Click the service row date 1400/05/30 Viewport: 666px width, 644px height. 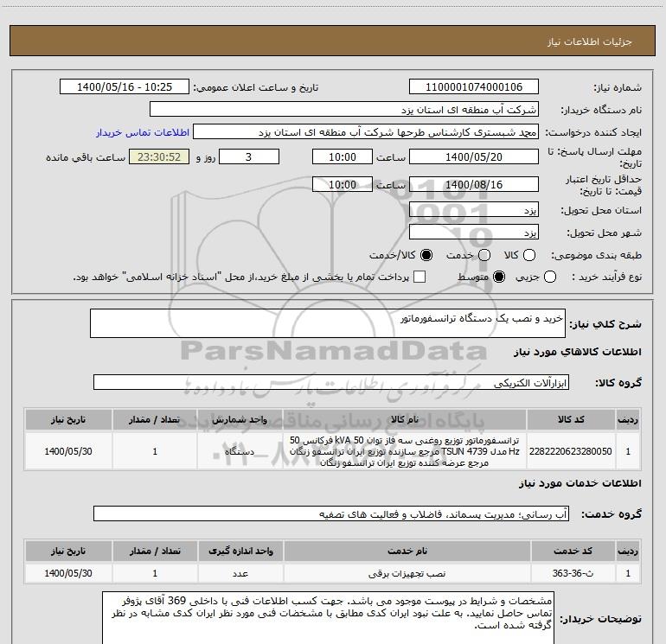[x=68, y=573]
